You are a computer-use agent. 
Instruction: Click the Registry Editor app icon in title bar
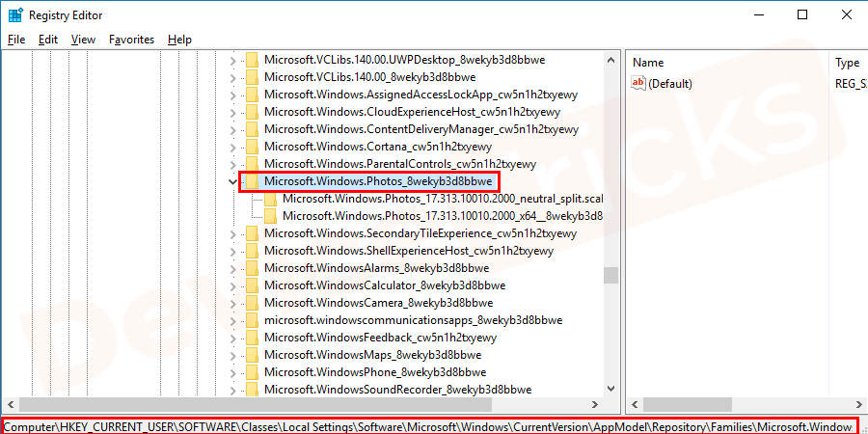click(14, 14)
